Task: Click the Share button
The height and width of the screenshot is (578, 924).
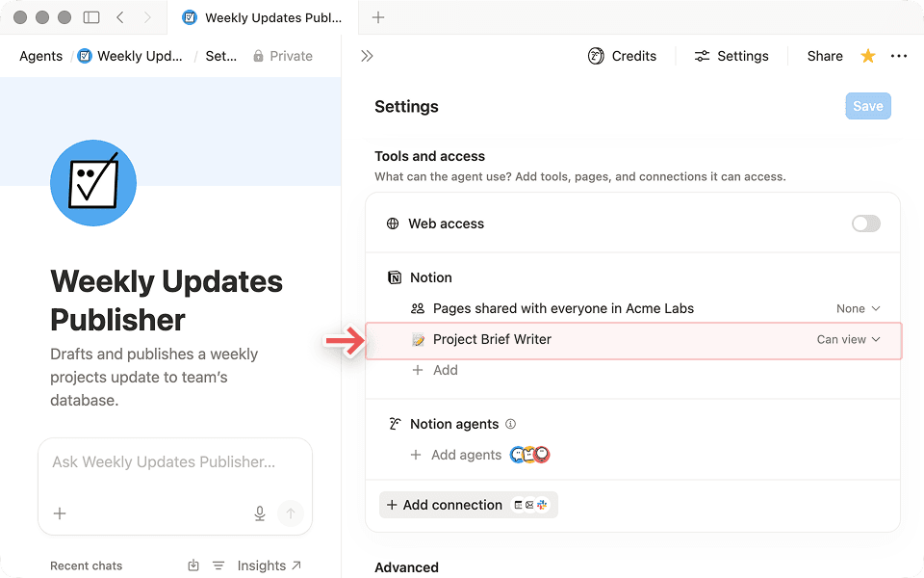Action: pyautogui.click(x=825, y=56)
